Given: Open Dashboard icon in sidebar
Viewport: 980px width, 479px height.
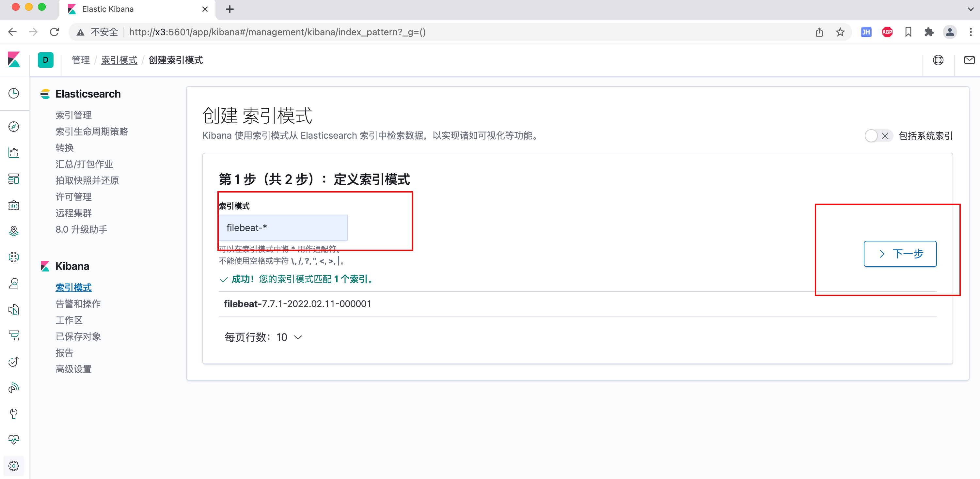Looking at the screenshot, I should point(14,179).
